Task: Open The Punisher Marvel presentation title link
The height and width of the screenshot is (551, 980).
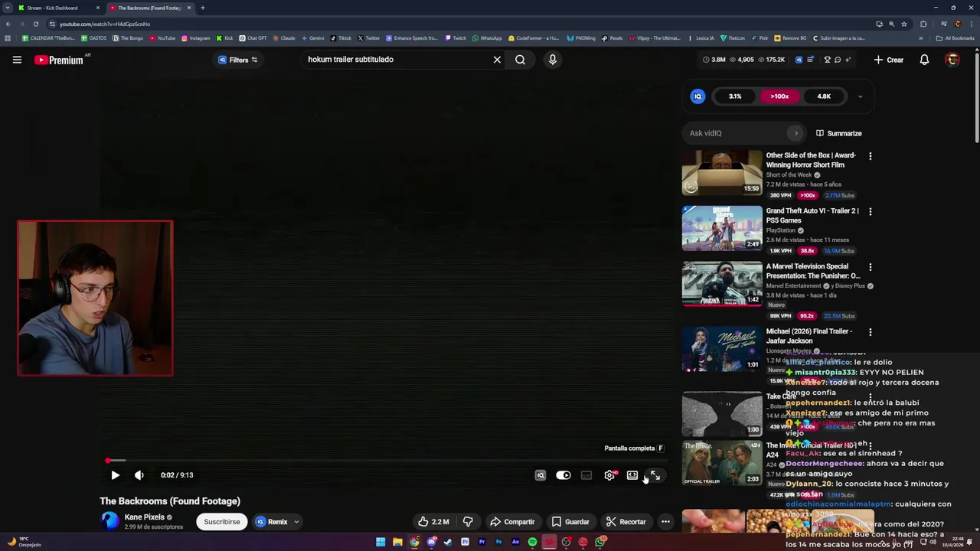Action: pos(812,271)
